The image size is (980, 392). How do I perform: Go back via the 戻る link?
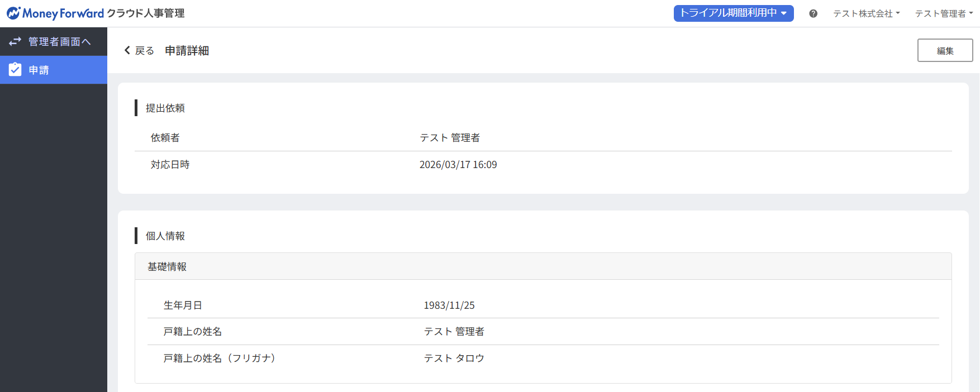(x=144, y=51)
